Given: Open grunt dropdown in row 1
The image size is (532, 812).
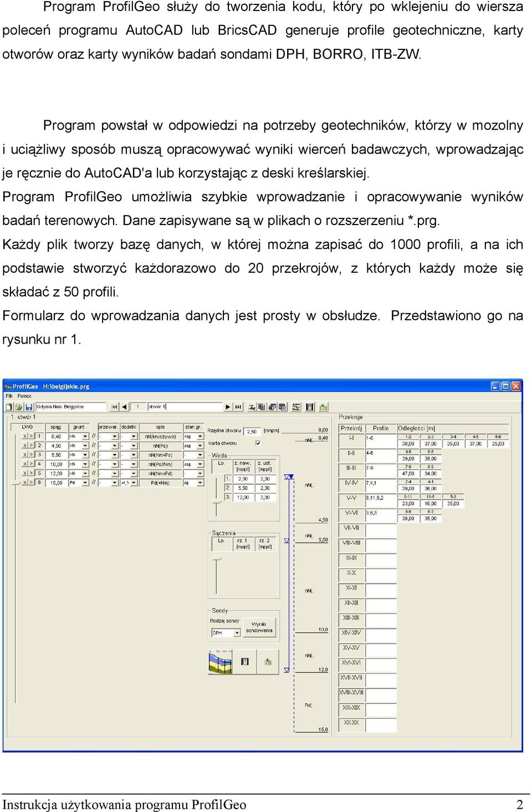Looking at the screenshot, I should [x=85, y=436].
